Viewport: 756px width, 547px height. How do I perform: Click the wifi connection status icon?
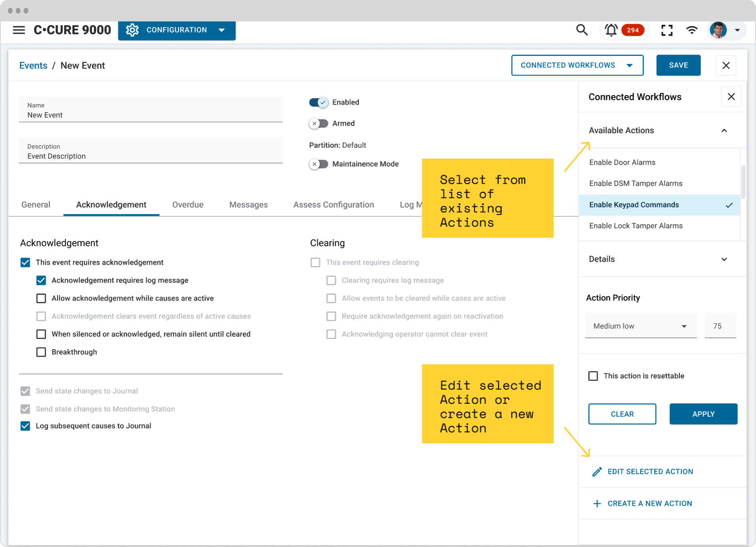[692, 30]
